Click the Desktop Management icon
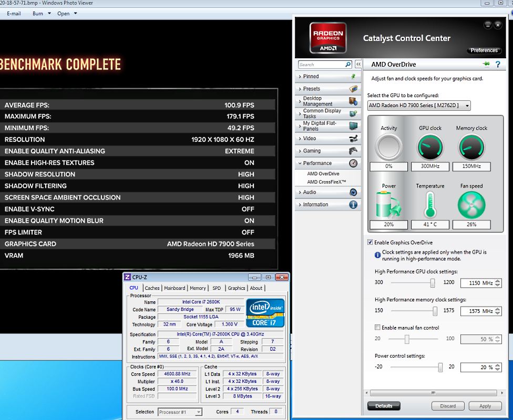Screen dimensions: 513x420 [x=353, y=101]
